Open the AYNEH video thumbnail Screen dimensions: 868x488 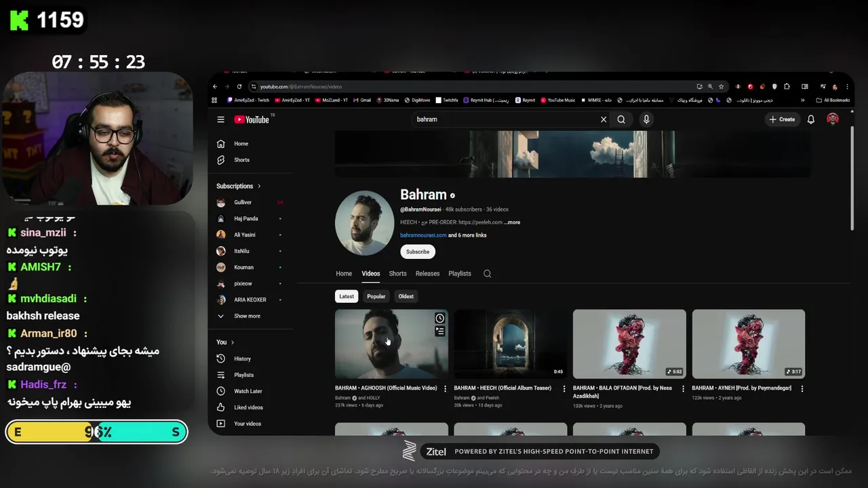(x=749, y=344)
